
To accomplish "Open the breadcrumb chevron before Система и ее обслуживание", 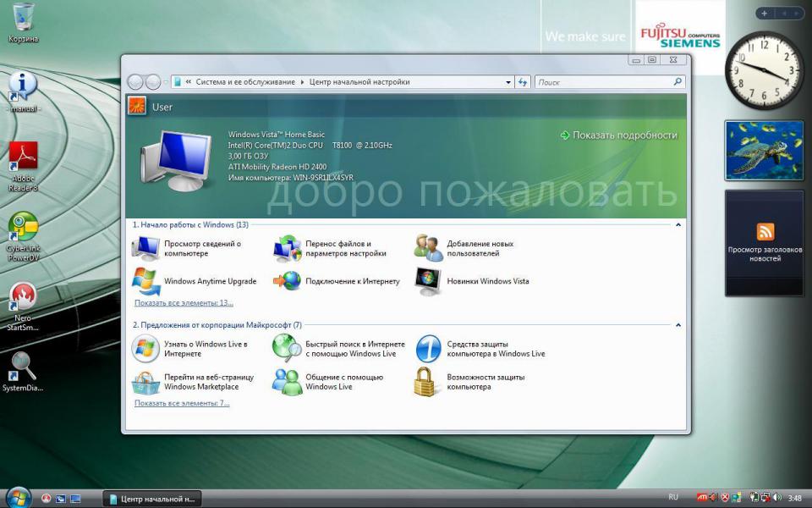I will (x=189, y=82).
